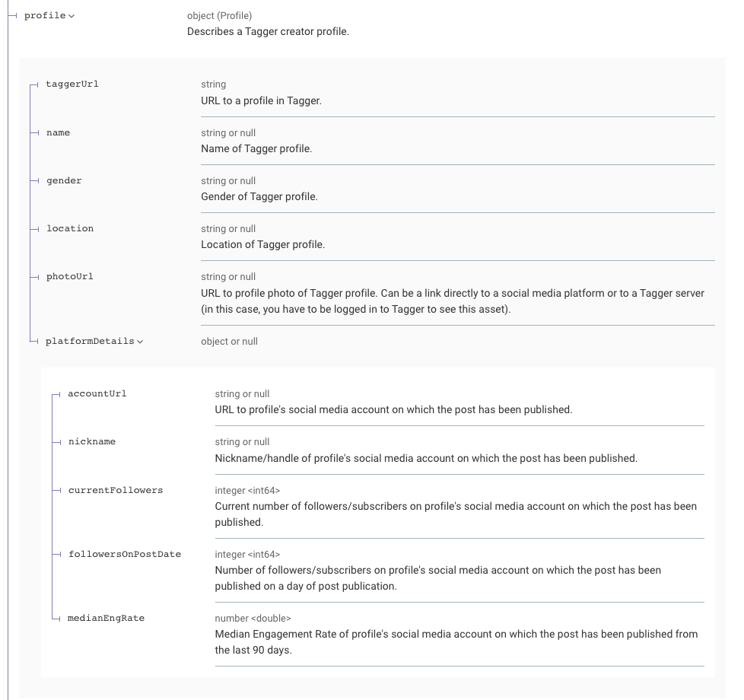The width and height of the screenshot is (744, 700).
Task: Click the 'object (Profile)' type label
Action: 219,16
